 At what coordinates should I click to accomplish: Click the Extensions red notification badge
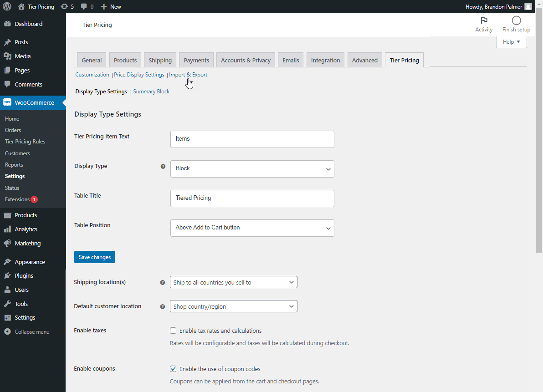34,199
